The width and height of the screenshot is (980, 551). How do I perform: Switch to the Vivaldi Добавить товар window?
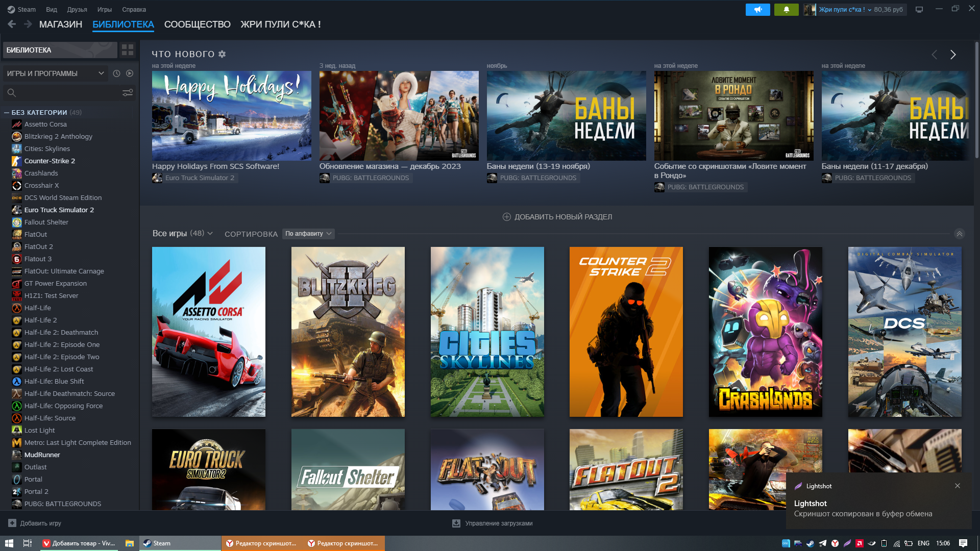pos(79,543)
